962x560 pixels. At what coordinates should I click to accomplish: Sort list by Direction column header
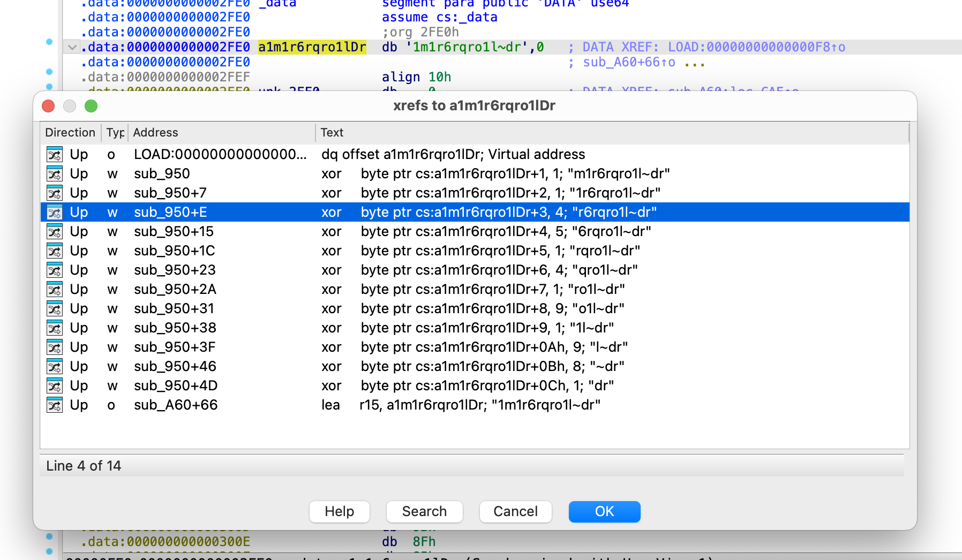click(70, 133)
